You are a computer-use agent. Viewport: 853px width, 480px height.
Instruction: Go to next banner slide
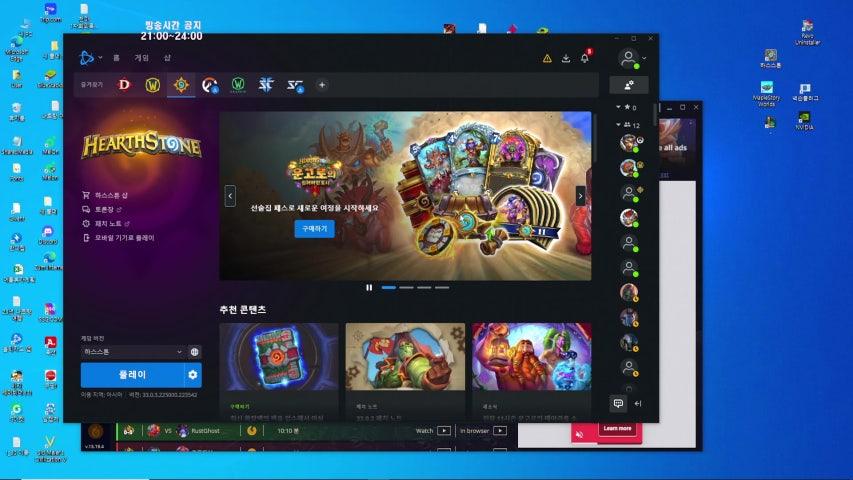click(580, 196)
